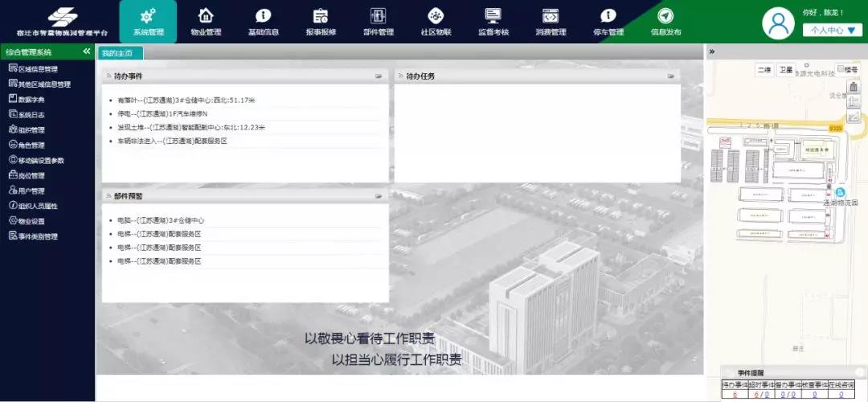
Task: Open the 物业管理 module icon
Action: coord(206,16)
